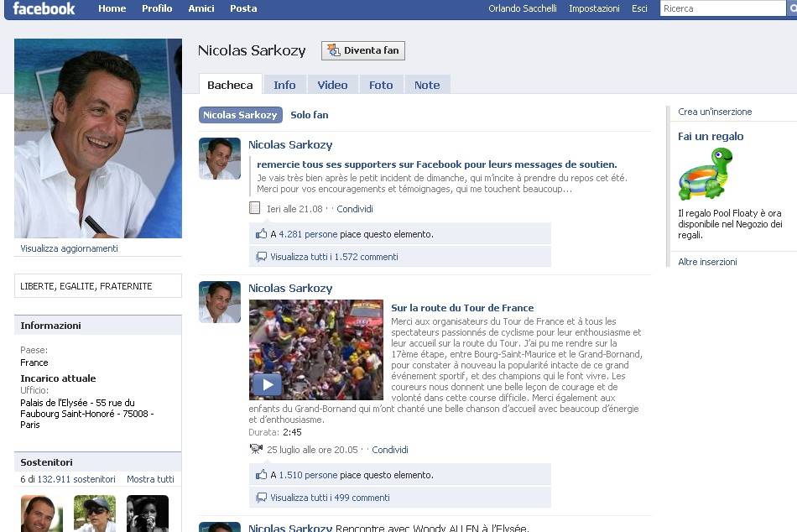The width and height of the screenshot is (797, 532).
Task: Click the 'LIBERTE, EGALITE, FRATERNITE' box
Action: click(x=98, y=286)
